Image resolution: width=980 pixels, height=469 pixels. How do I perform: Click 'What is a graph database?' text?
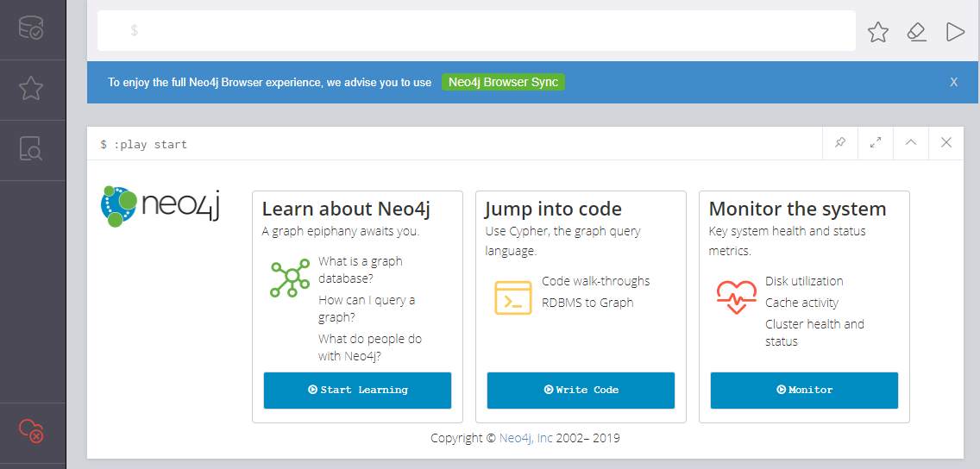coord(361,269)
